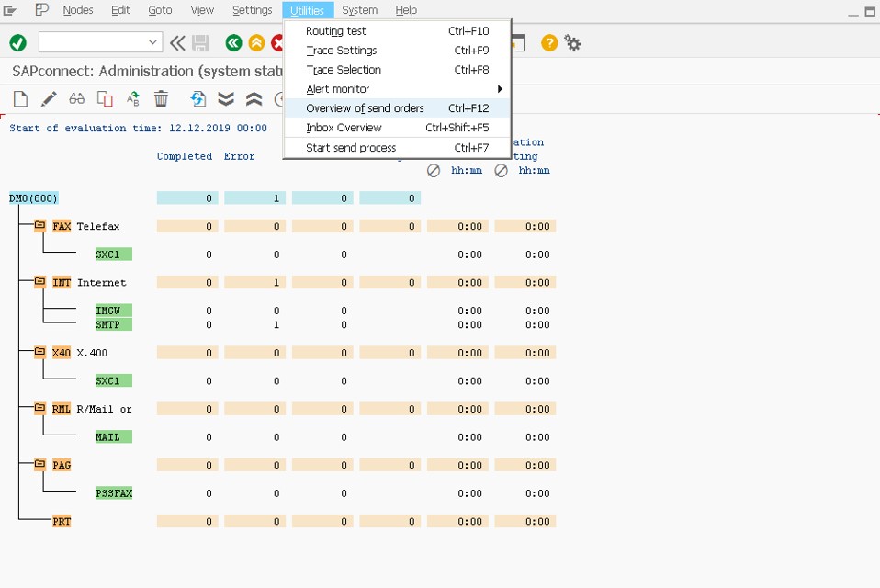Image resolution: width=880 pixels, height=588 pixels.
Task: Click the Delete trash can icon
Action: [161, 99]
